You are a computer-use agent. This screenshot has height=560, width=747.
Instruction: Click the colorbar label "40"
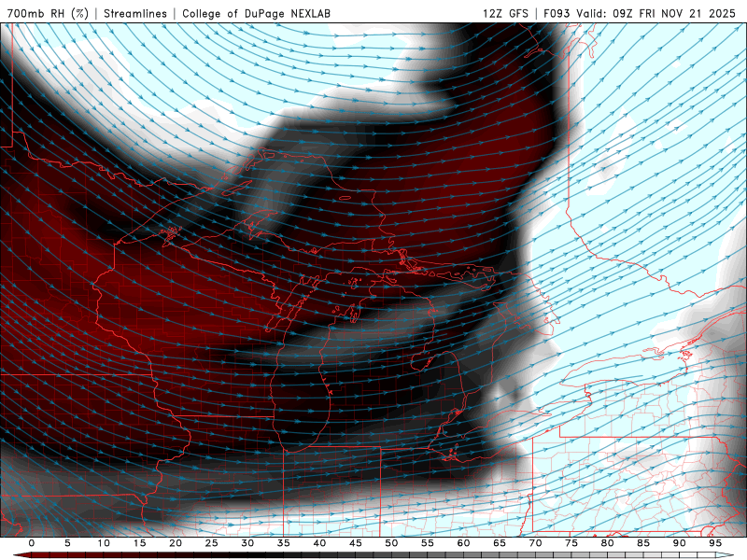point(319,543)
